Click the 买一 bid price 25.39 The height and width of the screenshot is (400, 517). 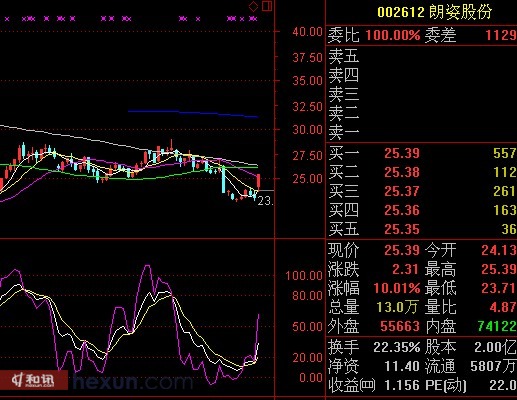pyautogui.click(x=402, y=153)
